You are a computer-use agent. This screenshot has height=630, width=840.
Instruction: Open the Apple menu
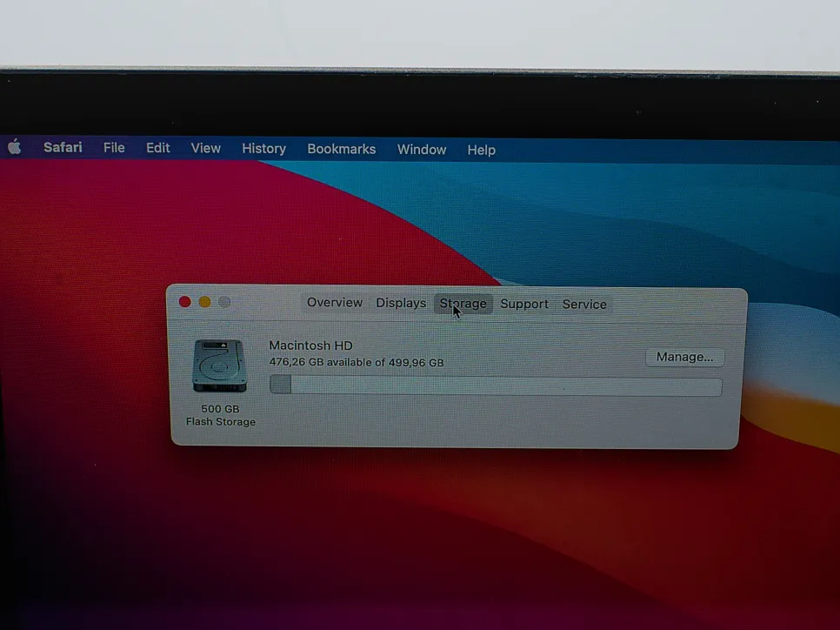coord(15,146)
